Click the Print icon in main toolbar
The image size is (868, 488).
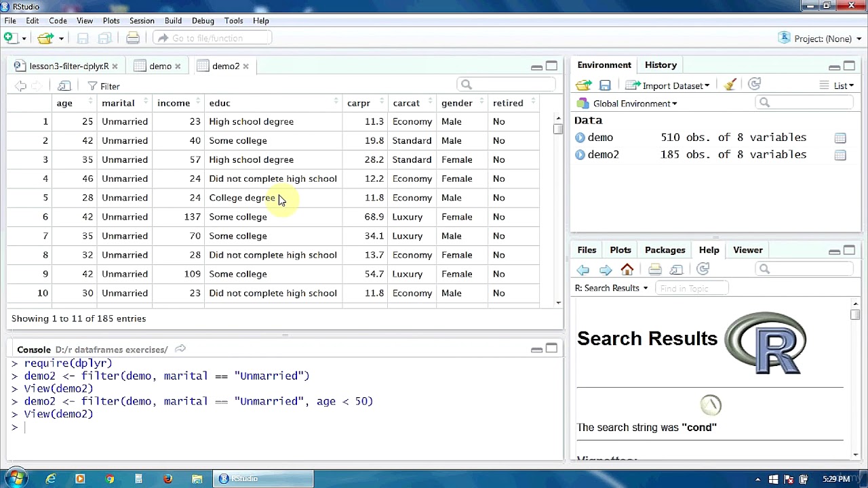[x=133, y=38]
